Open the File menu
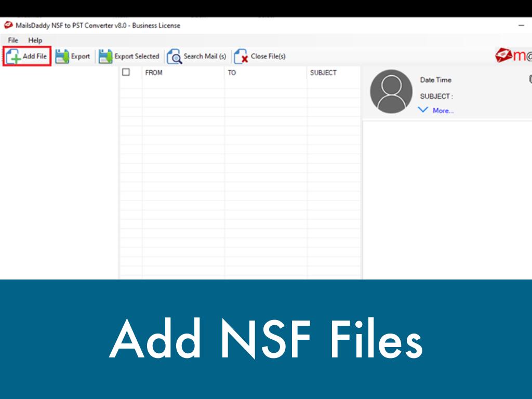The height and width of the screenshot is (399, 532). click(13, 41)
